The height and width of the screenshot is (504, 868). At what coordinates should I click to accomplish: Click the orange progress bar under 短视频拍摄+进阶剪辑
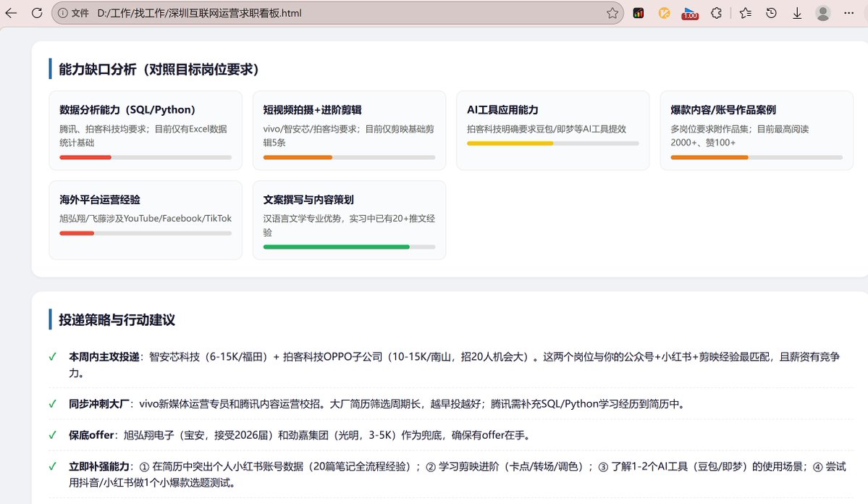(x=349, y=157)
